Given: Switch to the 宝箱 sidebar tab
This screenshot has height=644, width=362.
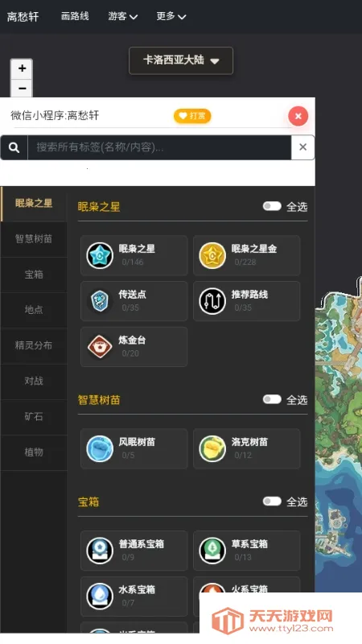Looking at the screenshot, I should click(x=34, y=275).
